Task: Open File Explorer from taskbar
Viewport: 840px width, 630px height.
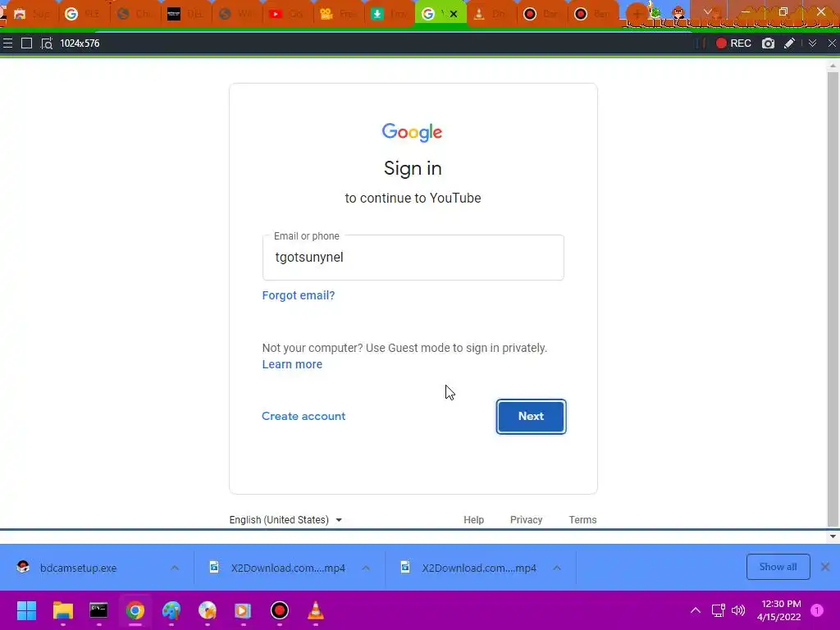Action: click(x=62, y=610)
